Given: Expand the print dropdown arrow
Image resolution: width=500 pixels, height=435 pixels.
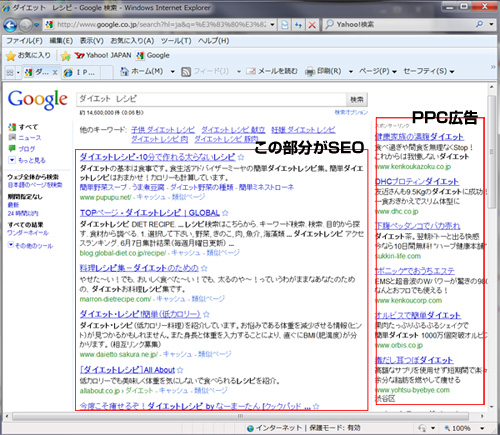Looking at the screenshot, I should 351,71.
